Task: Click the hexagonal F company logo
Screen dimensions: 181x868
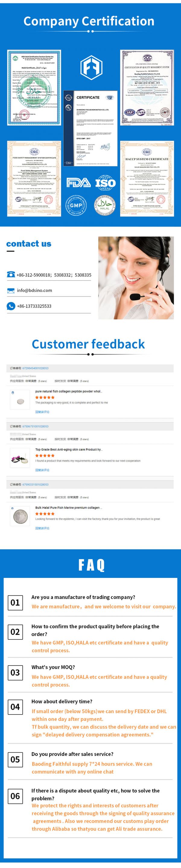Action: [91, 67]
